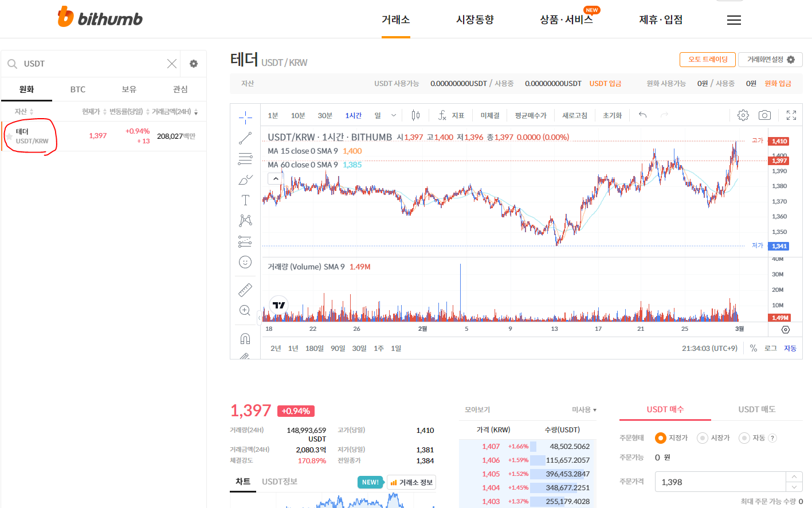Viewport: 812px width, 508px height.
Task: Sort asset list by 거래금액(24H)
Action: [x=175, y=111]
